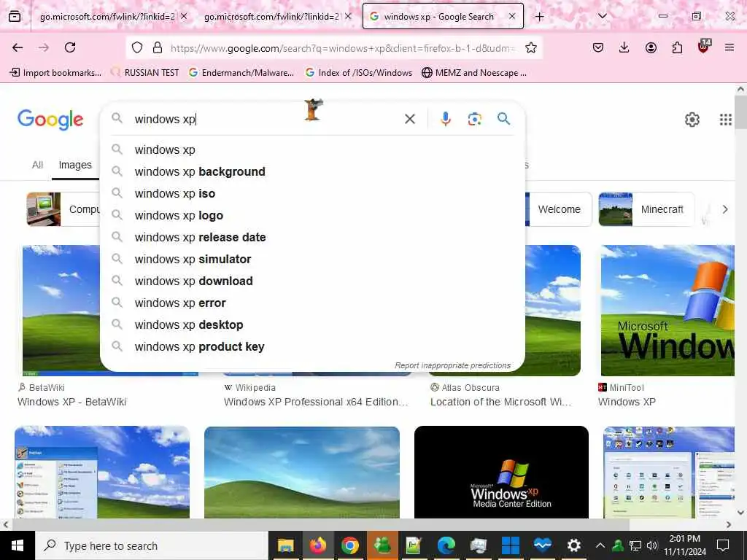Click the taskbar 'Type here to search' box

click(152, 545)
